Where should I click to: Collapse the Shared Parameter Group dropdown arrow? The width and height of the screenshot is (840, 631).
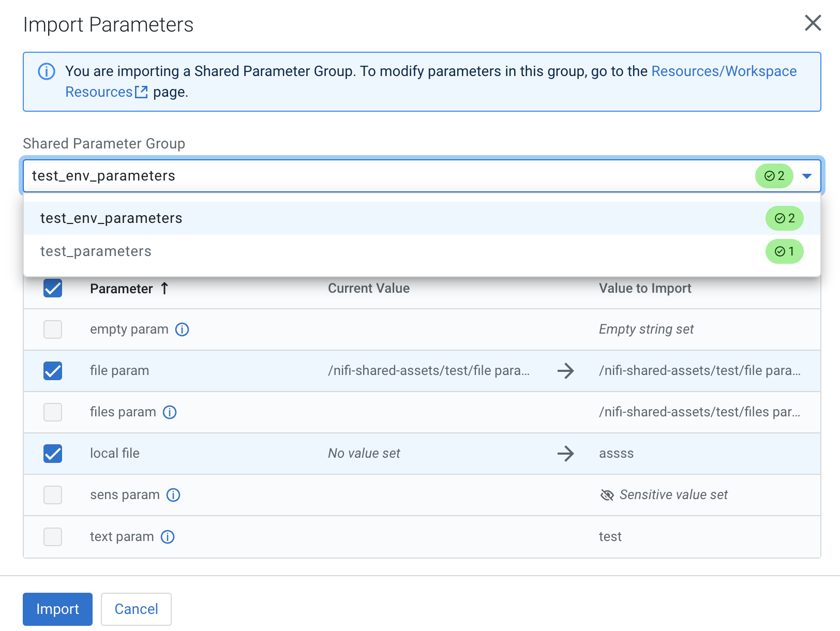click(806, 176)
